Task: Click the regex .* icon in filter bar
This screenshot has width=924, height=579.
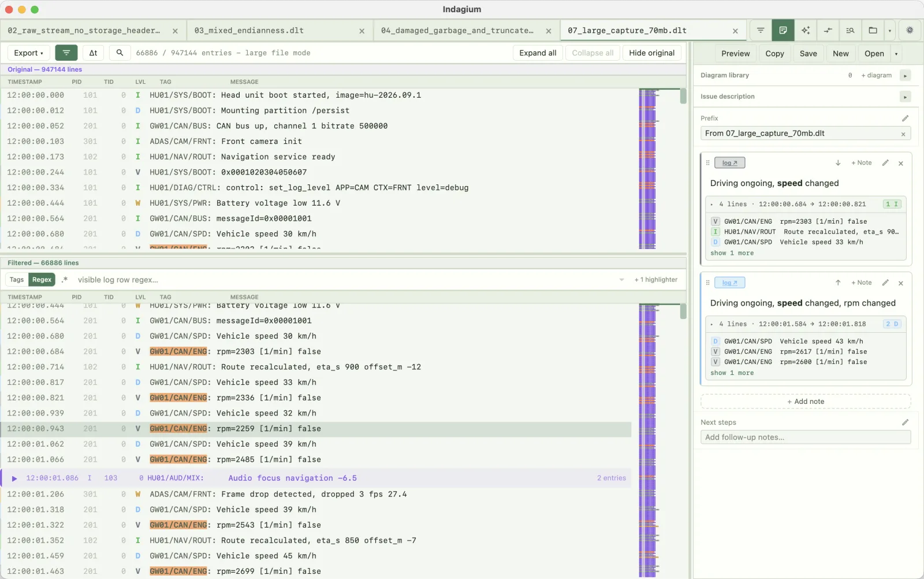Action: click(x=65, y=280)
